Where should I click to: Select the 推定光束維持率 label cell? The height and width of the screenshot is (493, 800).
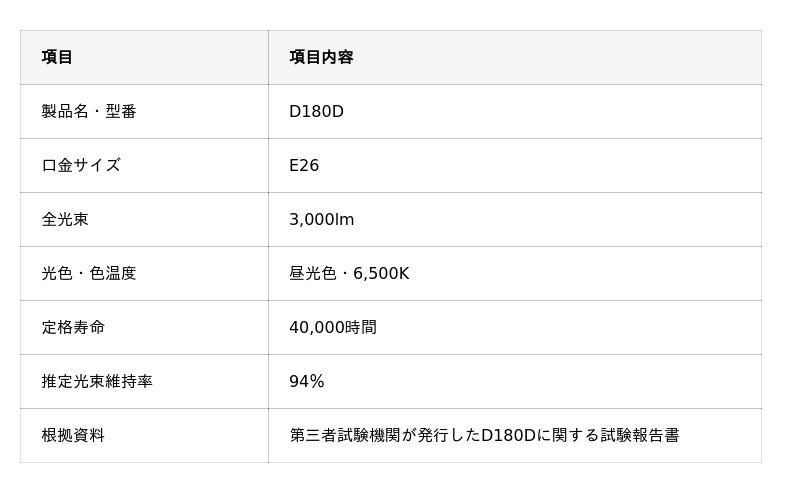pyautogui.click(x=144, y=381)
